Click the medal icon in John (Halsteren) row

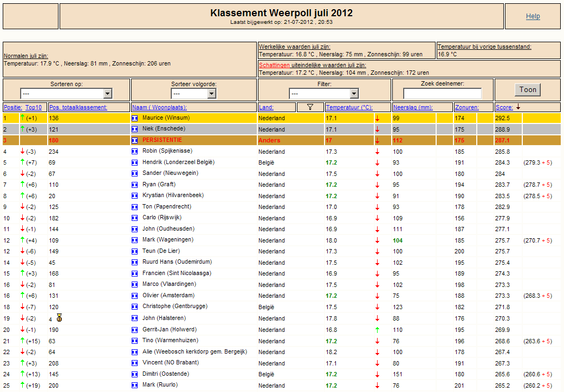tap(60, 318)
